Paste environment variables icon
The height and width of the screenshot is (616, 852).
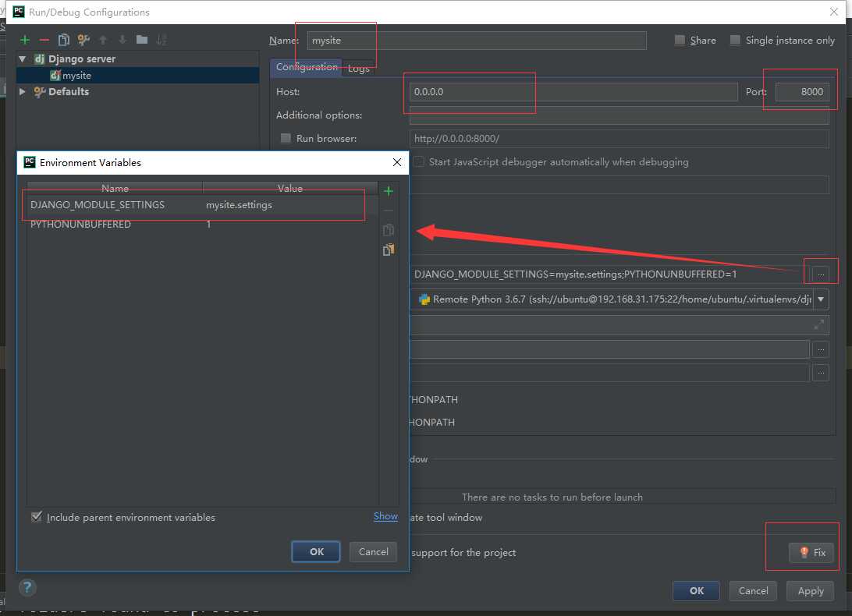coord(389,250)
